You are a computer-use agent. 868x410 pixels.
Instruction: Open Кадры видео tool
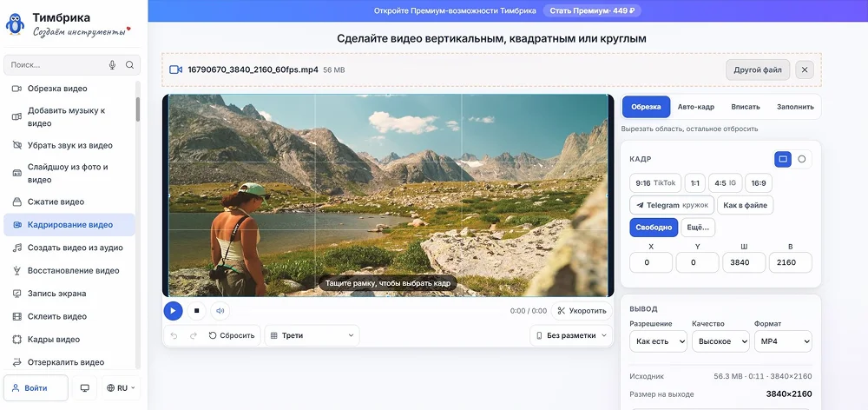click(69, 340)
